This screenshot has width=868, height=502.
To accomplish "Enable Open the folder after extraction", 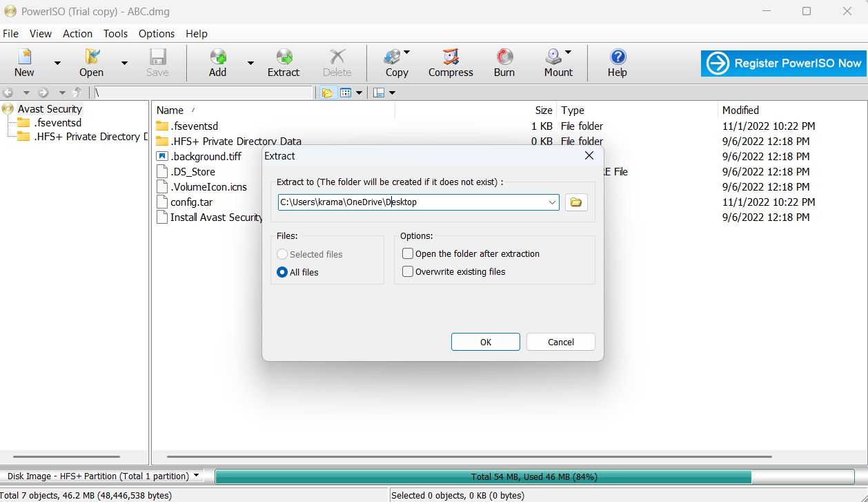I will (407, 253).
